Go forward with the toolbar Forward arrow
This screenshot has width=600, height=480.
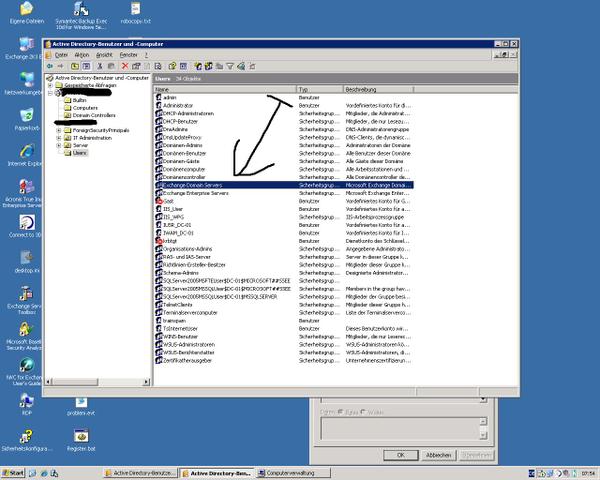point(60,66)
